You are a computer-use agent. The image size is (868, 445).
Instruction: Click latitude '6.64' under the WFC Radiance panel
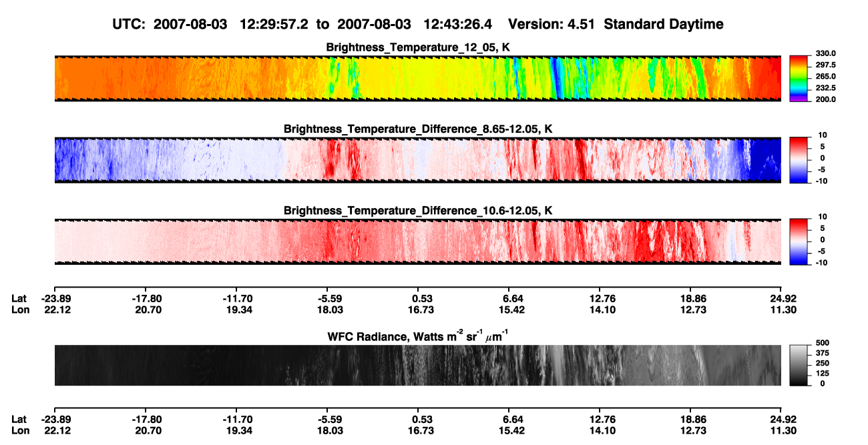tap(513, 420)
